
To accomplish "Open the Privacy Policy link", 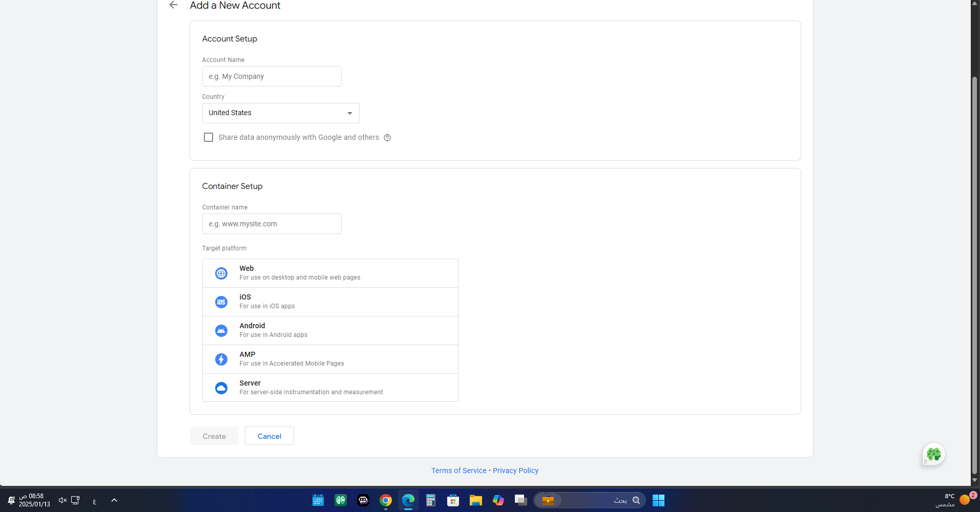I will tap(515, 471).
